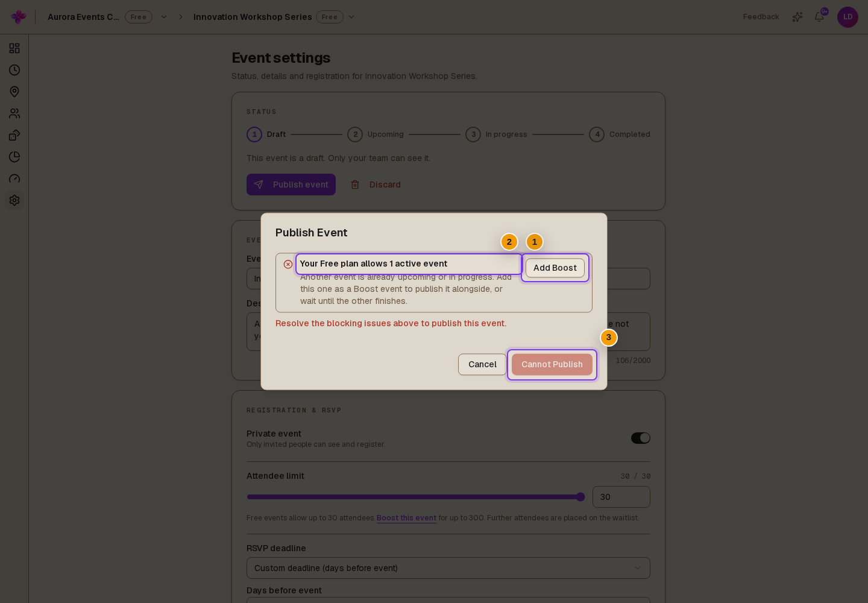The height and width of the screenshot is (603, 868).
Task: Open the settings gear sidebar icon
Action: (14, 200)
